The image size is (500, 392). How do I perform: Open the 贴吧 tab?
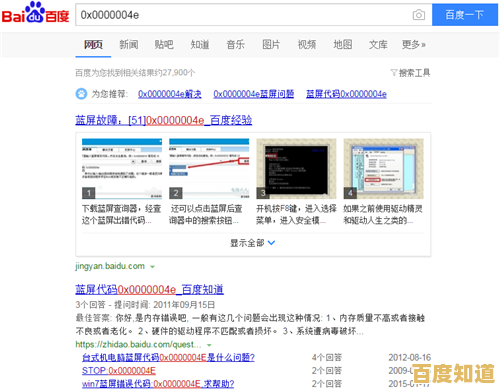pos(164,44)
